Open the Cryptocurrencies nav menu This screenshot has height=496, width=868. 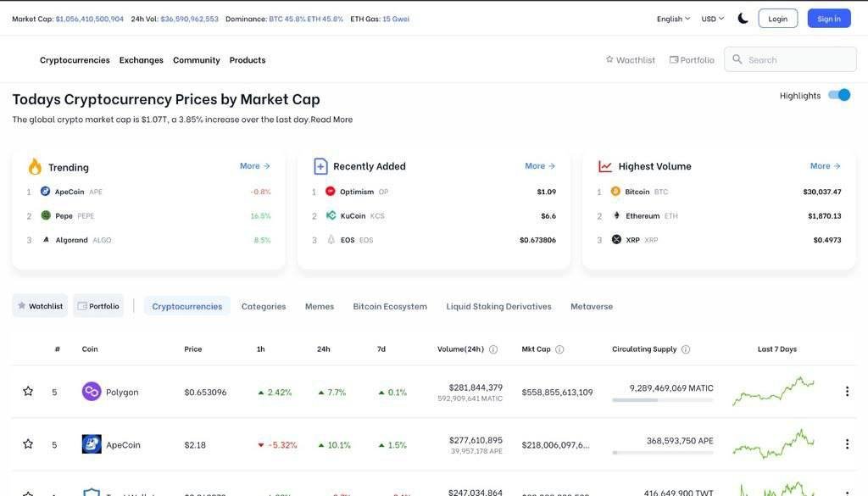(x=75, y=60)
